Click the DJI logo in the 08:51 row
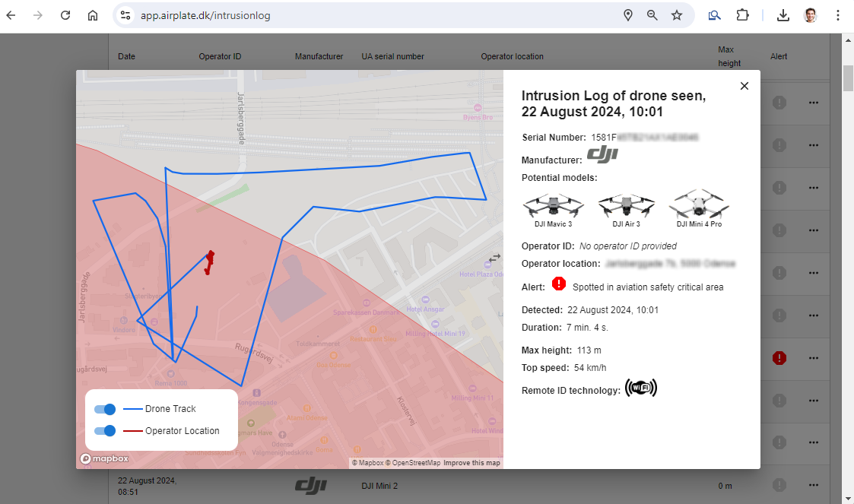The height and width of the screenshot is (504, 854). 311,486
